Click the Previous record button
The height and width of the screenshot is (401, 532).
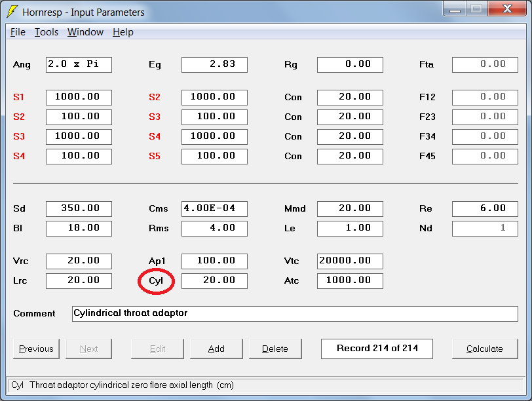[x=36, y=349]
